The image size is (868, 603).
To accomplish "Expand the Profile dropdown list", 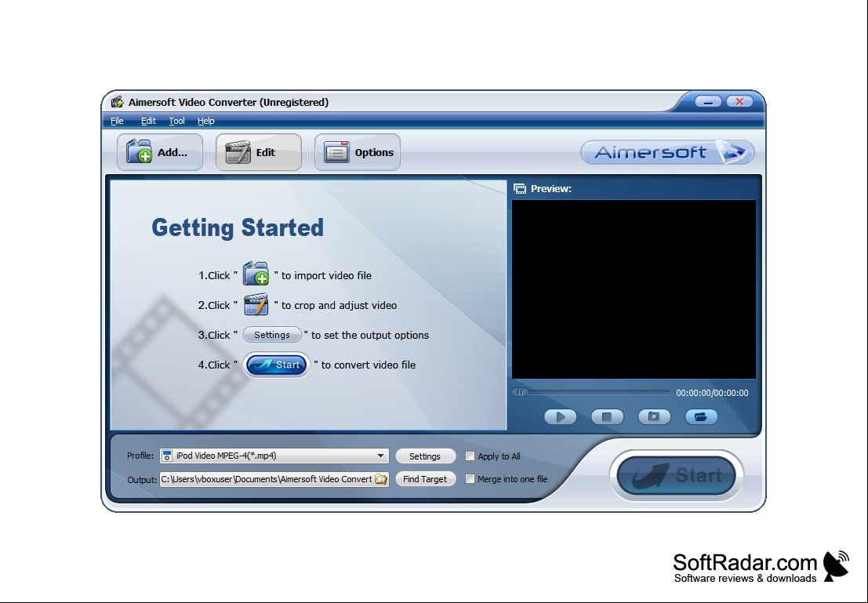I will 380,456.
